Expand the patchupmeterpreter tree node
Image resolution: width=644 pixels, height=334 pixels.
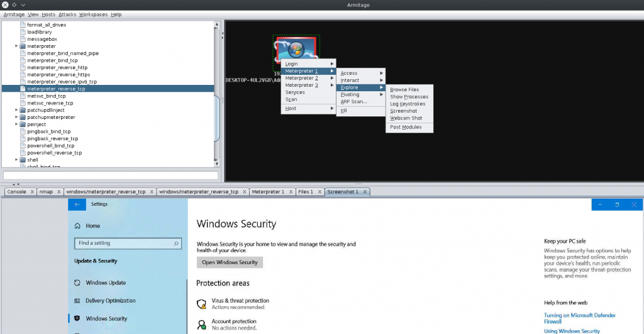(16, 117)
